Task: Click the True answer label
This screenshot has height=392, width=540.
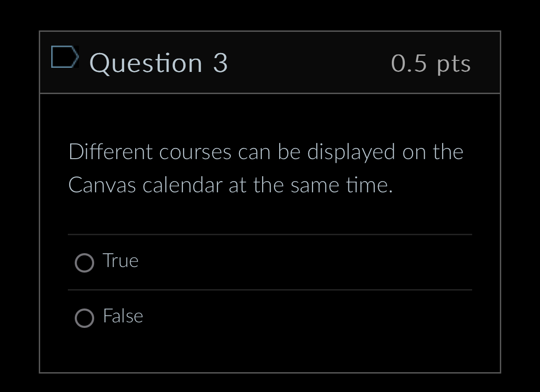Action: pos(120,261)
